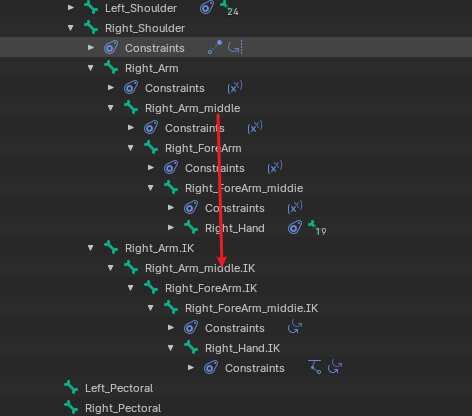Viewport: 472px width, 416px height.
Task: Select the Right_ForeArm_middie.IK bone
Action: (x=251, y=308)
